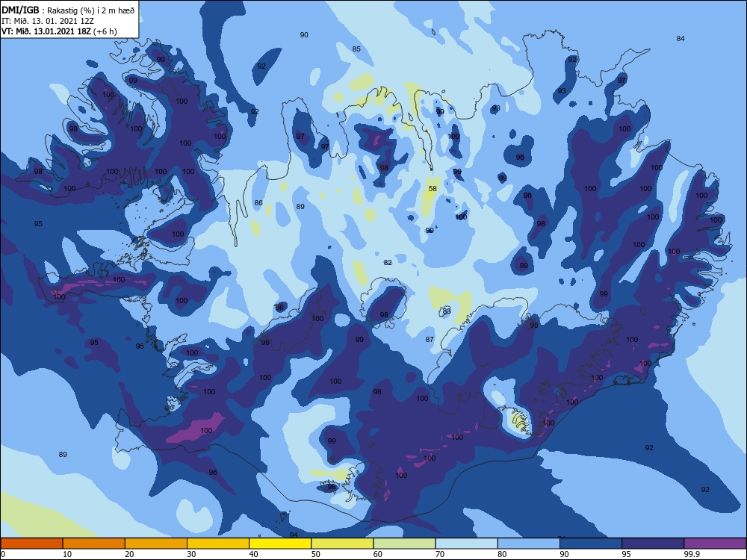Pick the indigo 95–99.9 legend swatch
Screen dimensions: 747x560
tap(653, 544)
